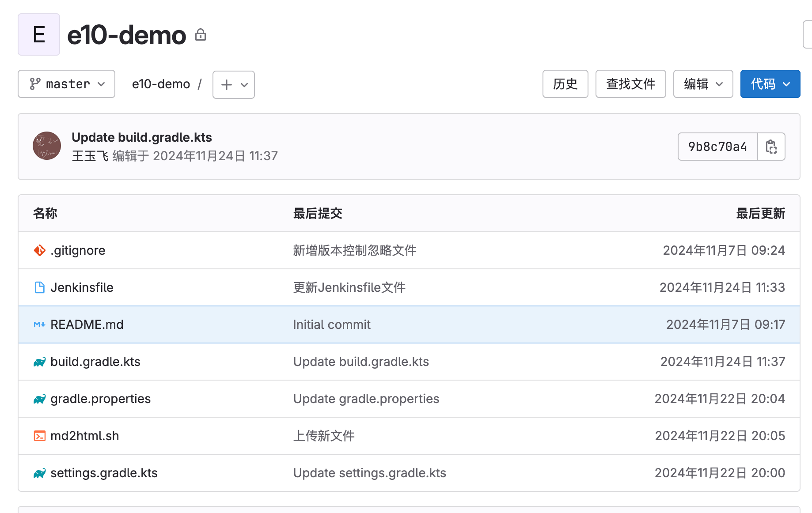This screenshot has height=513, width=812.
Task: Click the build.gradle.kts gradle elephant icon
Action: (39, 362)
